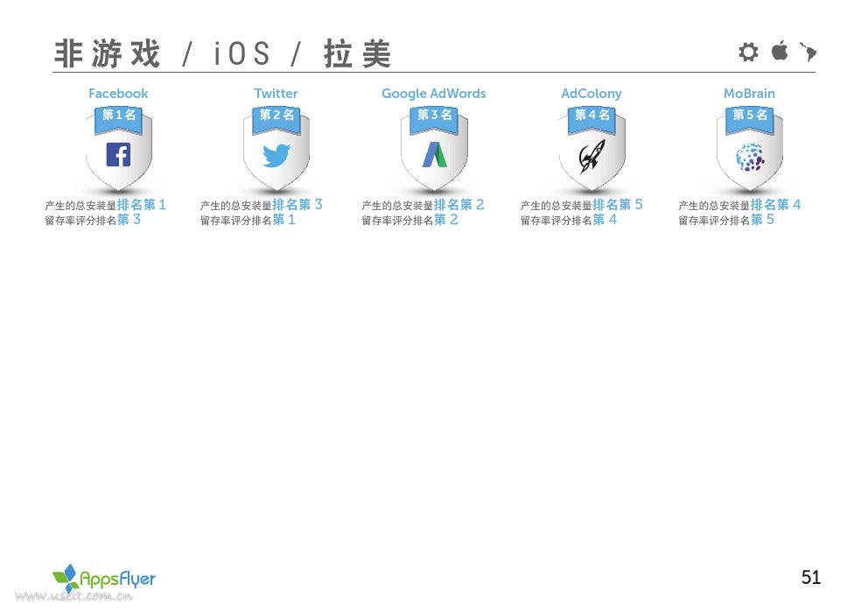Click the page number 51

(811, 577)
